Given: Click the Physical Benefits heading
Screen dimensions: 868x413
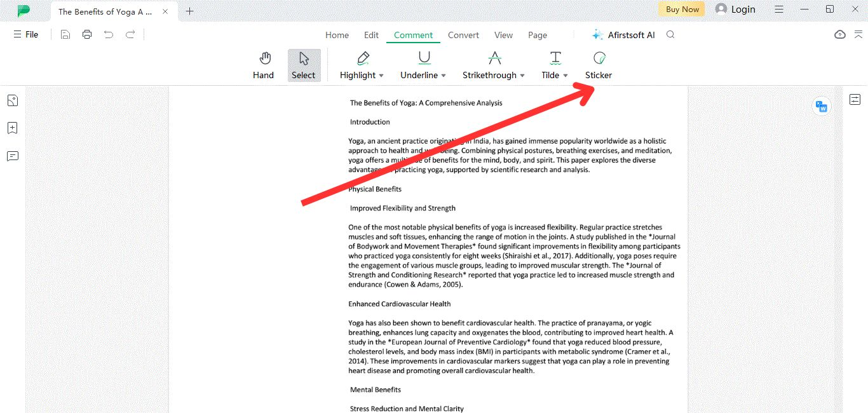Looking at the screenshot, I should click(x=375, y=189).
